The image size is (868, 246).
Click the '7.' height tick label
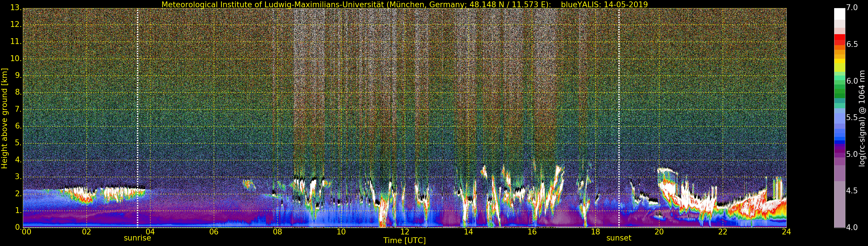18,109
